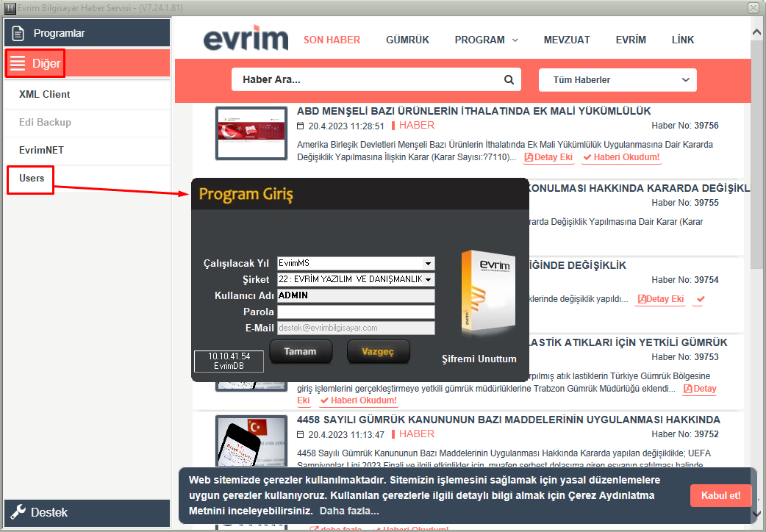Click the evrim logo in header
This screenshot has width=766, height=532.
coord(246,38)
